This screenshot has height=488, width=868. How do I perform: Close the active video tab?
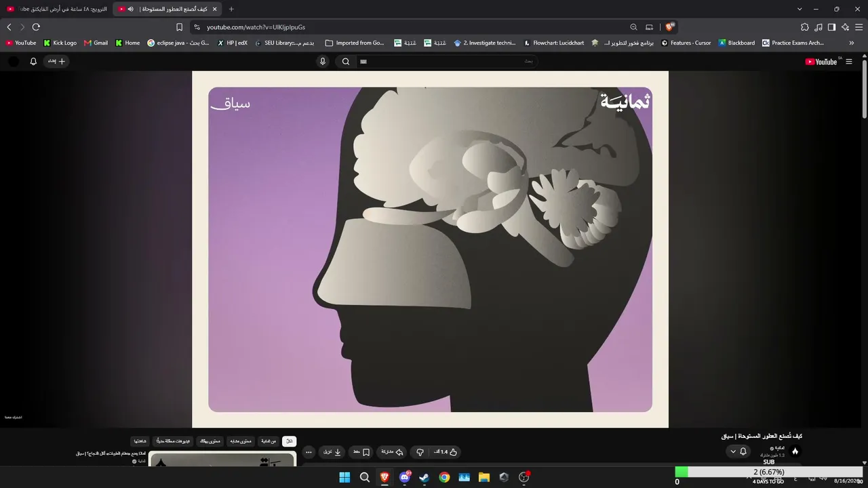(x=215, y=9)
